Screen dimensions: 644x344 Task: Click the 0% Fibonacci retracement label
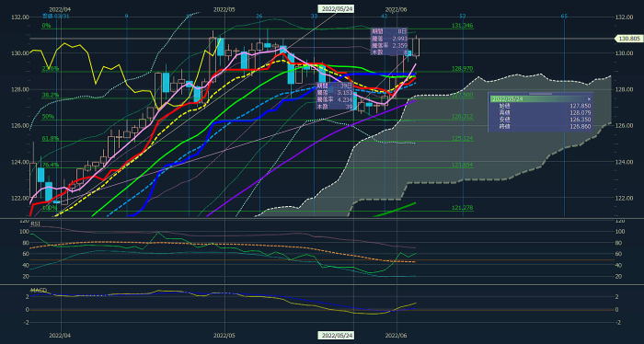click(x=46, y=26)
